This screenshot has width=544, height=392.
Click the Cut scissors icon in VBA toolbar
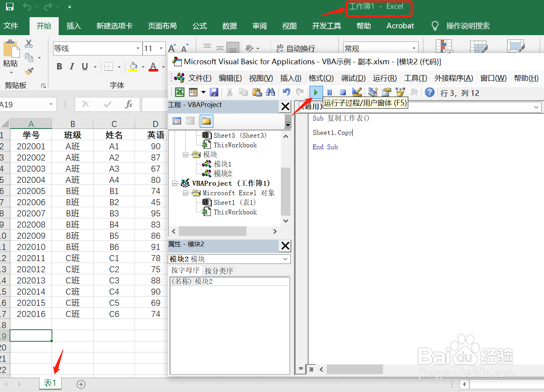[230, 93]
